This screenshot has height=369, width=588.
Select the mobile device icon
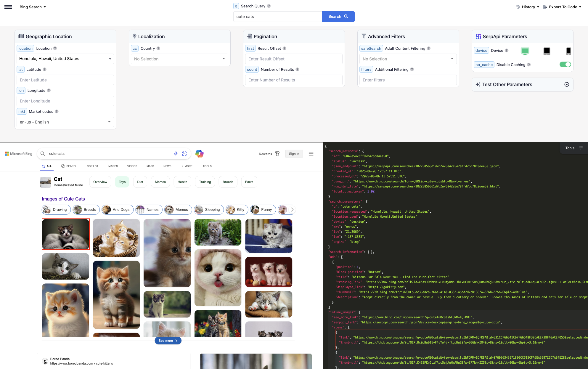coord(569,51)
